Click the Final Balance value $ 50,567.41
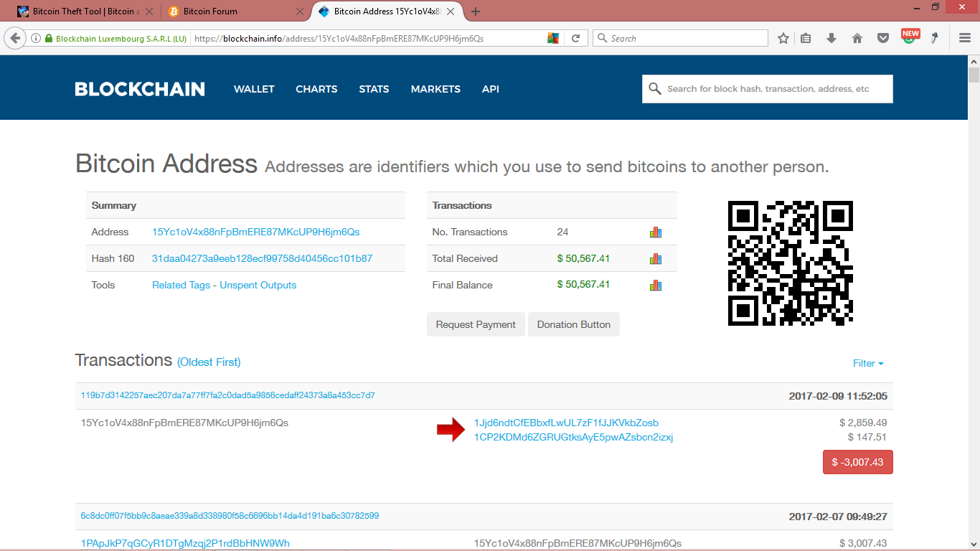 tap(583, 285)
